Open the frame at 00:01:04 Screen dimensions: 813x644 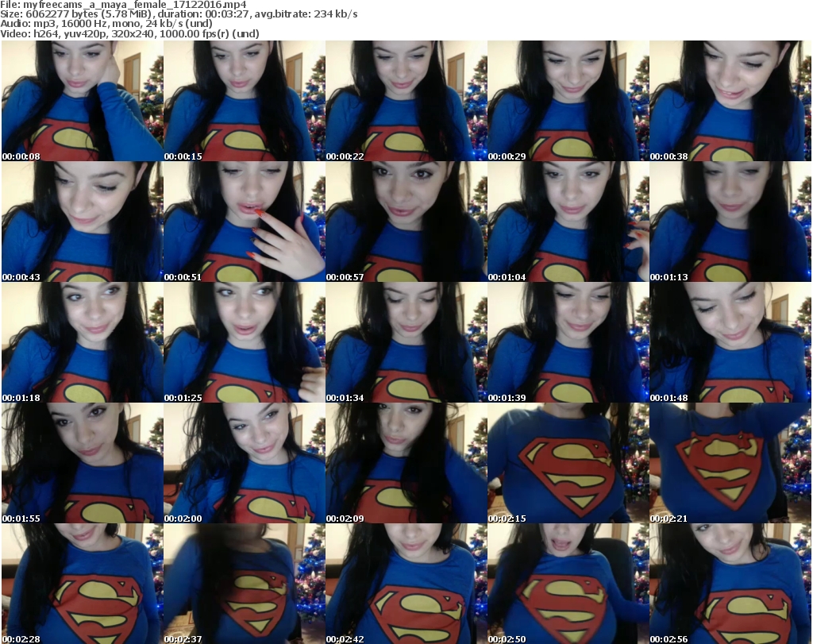coord(568,222)
